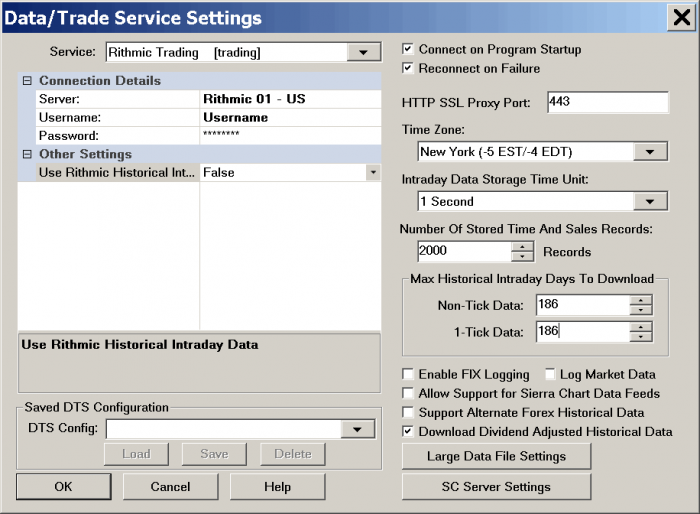Collapse the Connection Details section
Image resolution: width=700 pixels, height=514 pixels.
tap(27, 81)
